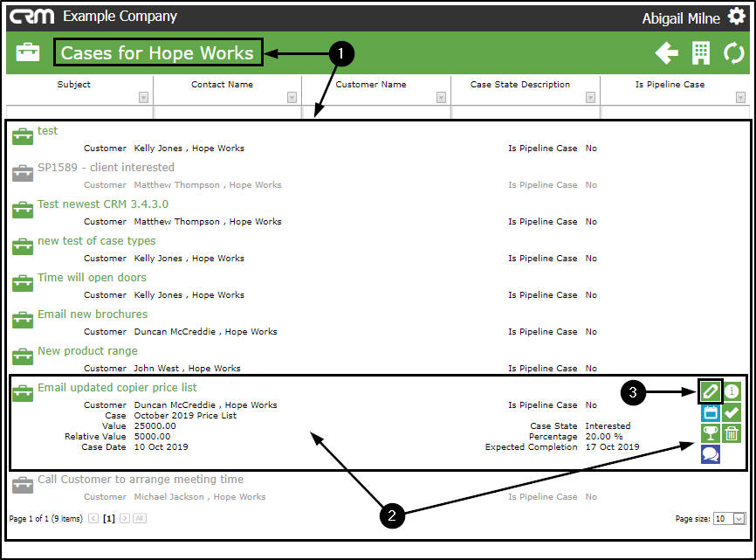Sort by Customer Name column header
Screen dimensions: 756x560
pos(371,85)
